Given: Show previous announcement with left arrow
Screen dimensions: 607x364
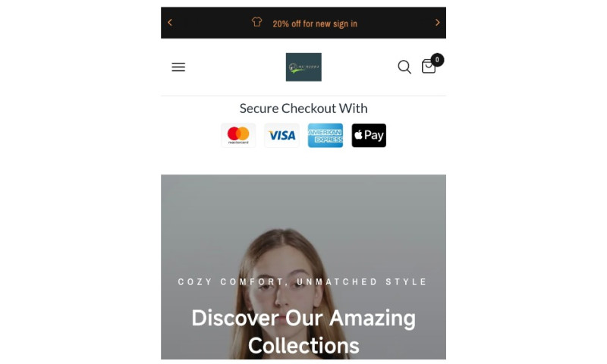Looking at the screenshot, I should [170, 23].
